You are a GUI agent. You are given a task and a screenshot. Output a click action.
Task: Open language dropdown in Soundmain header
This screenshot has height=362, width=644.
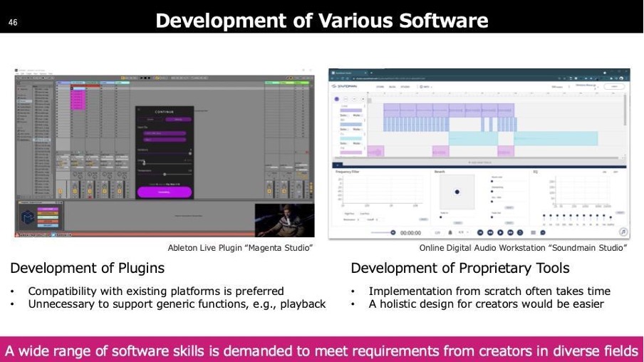coord(425,87)
